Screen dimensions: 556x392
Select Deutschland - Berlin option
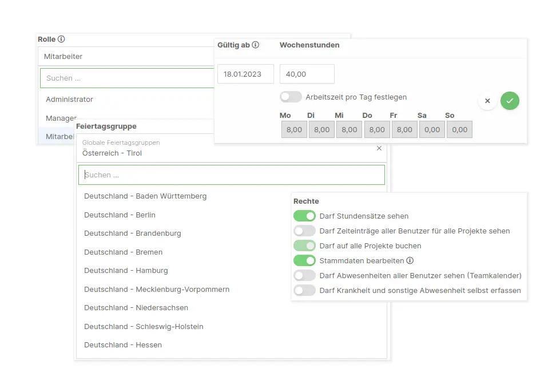[120, 215]
